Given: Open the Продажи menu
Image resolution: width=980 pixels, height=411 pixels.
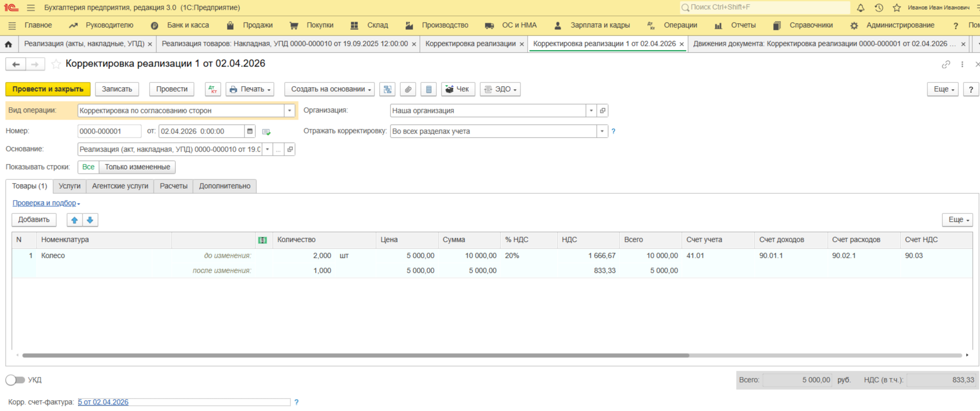Looking at the screenshot, I should (x=257, y=25).
